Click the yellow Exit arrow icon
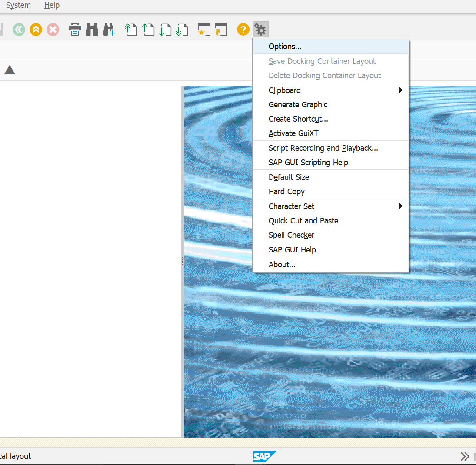Screen dimensions: 476x465 (x=36, y=30)
